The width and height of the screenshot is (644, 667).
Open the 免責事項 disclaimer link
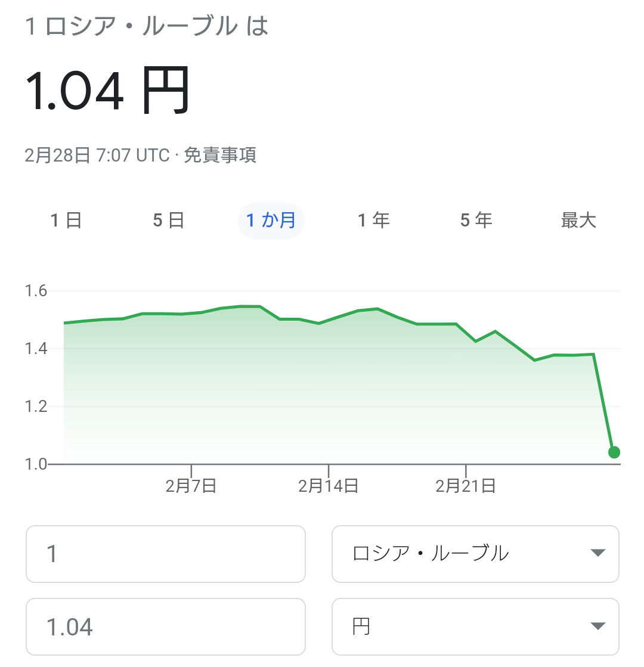220,155
